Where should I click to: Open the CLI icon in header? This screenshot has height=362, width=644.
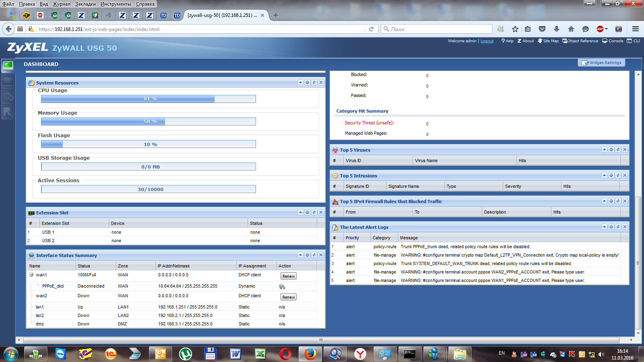(x=633, y=41)
